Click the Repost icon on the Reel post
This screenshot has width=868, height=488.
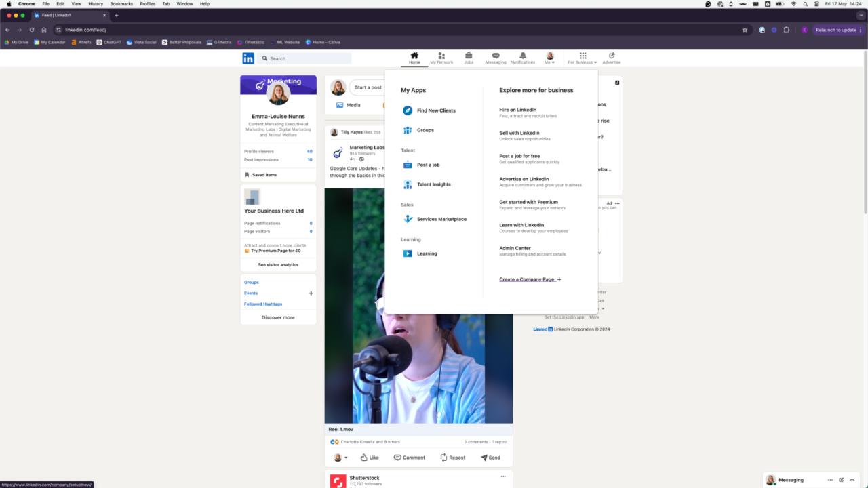pyautogui.click(x=452, y=457)
